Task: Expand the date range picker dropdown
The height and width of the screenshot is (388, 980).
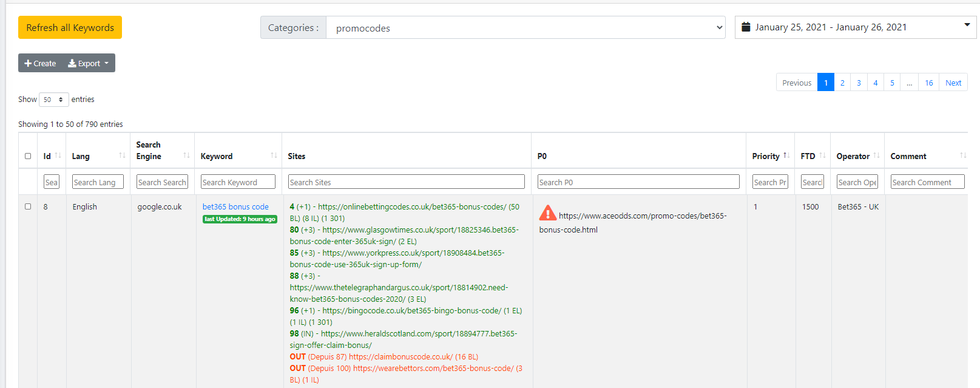Action: [967, 26]
